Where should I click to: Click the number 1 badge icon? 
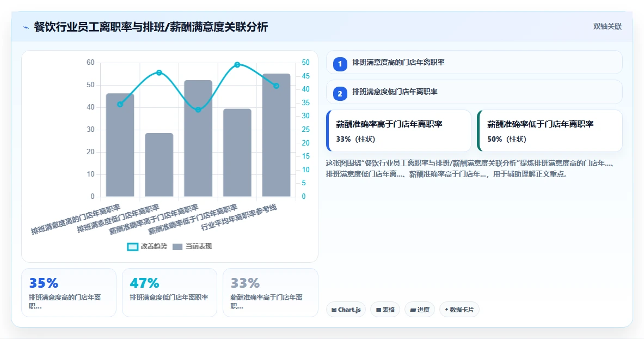pyautogui.click(x=340, y=64)
